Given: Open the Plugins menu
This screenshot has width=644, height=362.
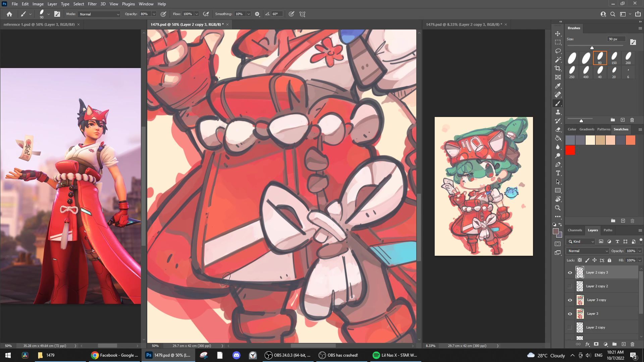Looking at the screenshot, I should 128,4.
